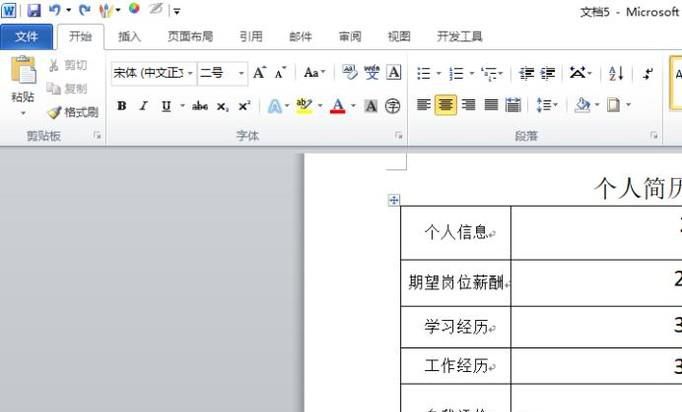Toggle underline formatting
Image resolution: width=682 pixels, height=412 pixels.
pos(166,106)
